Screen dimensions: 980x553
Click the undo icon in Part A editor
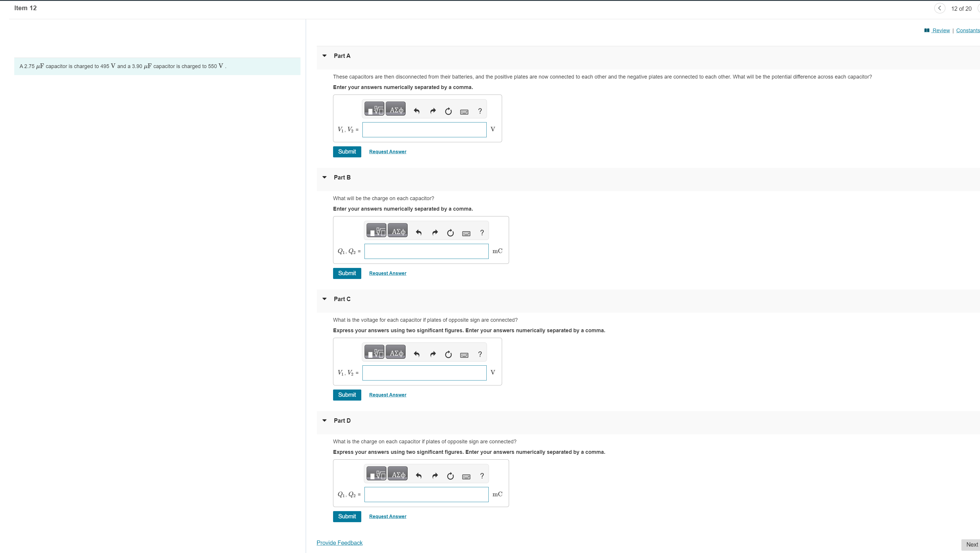[x=416, y=111]
